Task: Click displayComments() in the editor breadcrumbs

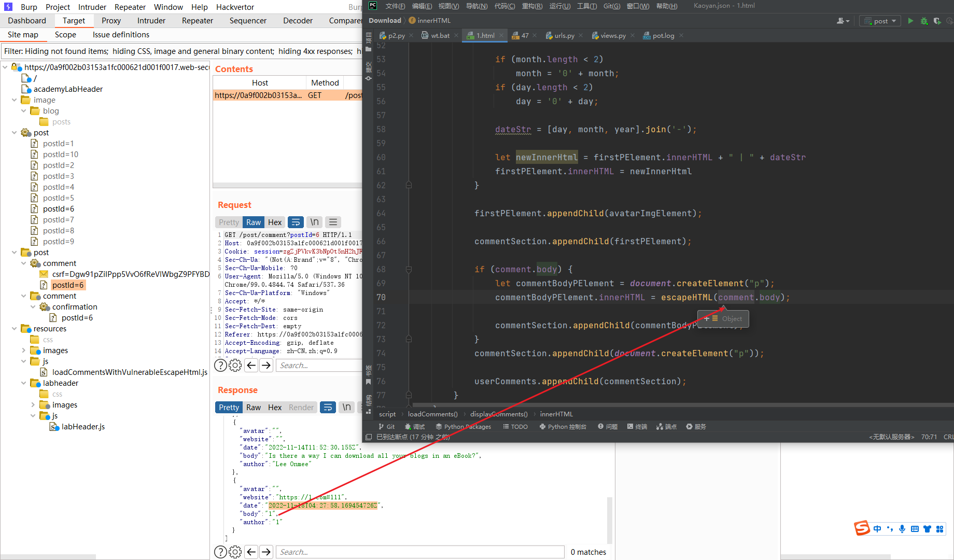Action: point(498,414)
